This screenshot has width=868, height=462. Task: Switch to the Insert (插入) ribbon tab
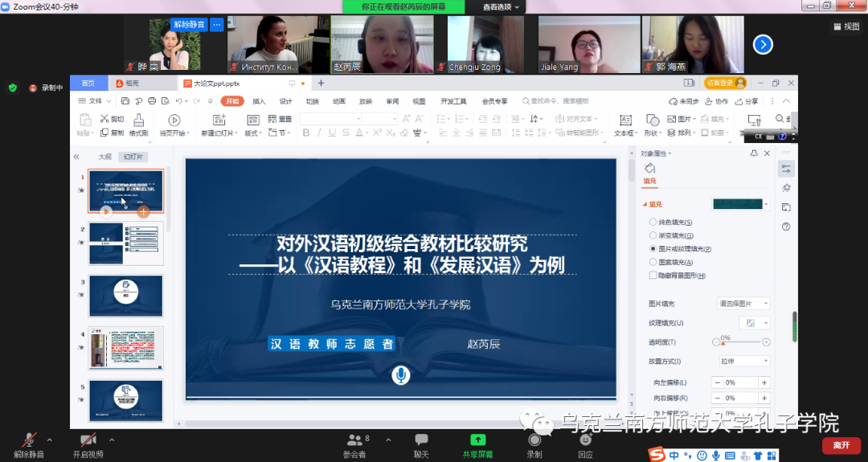click(259, 101)
